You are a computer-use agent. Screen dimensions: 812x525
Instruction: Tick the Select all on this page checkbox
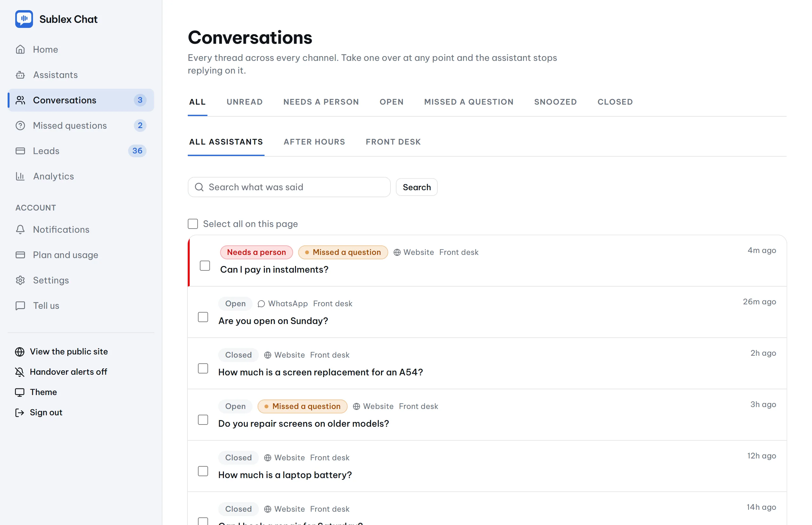click(193, 224)
